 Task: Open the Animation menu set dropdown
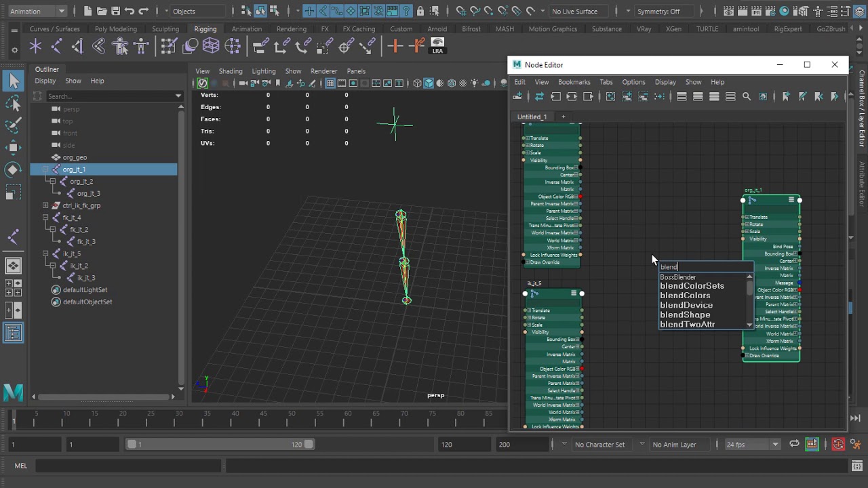click(37, 11)
